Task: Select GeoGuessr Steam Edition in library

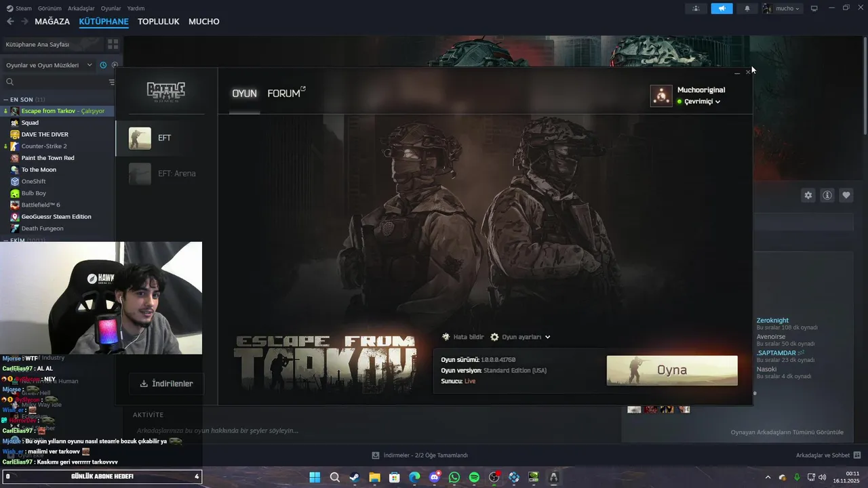Action: click(x=57, y=216)
